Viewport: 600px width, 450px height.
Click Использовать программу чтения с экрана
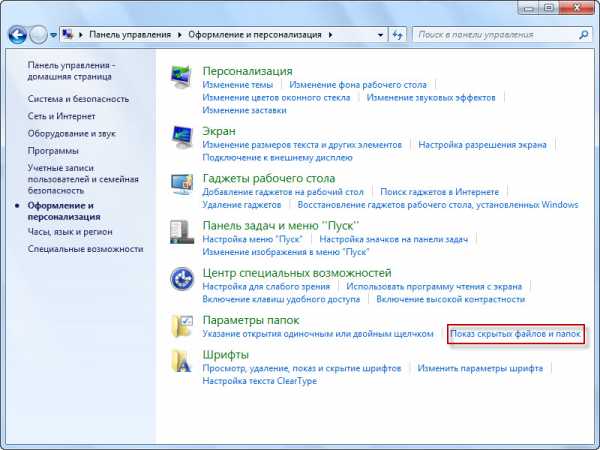point(434,287)
